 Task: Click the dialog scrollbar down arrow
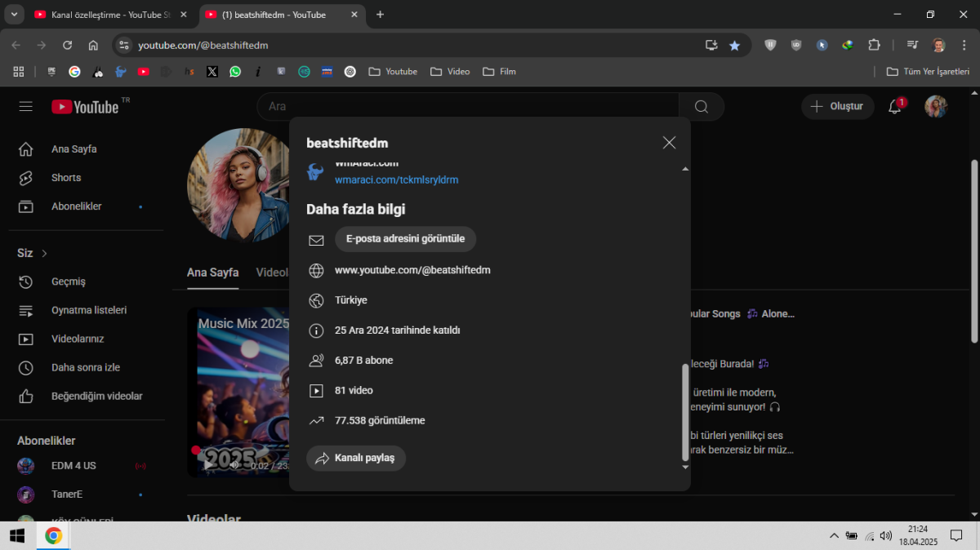tap(685, 467)
